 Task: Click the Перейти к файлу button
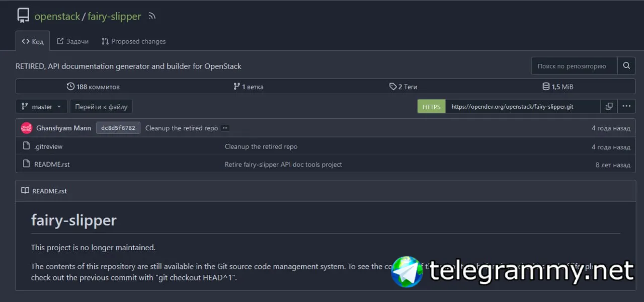coord(101,107)
